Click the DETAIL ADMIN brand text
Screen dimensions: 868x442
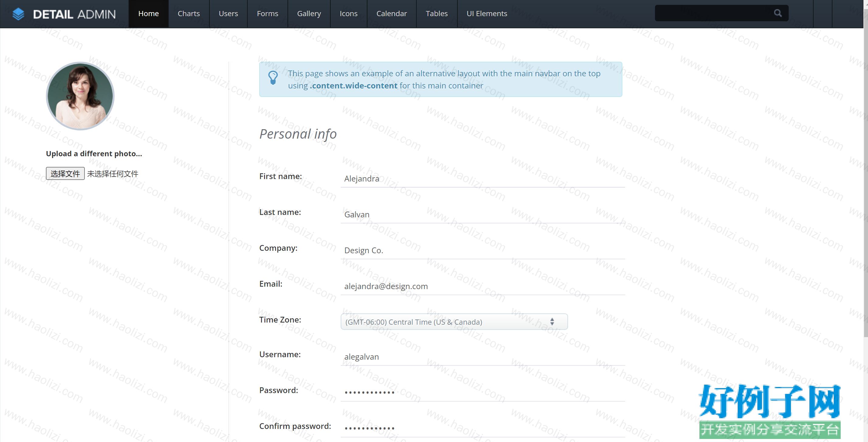(74, 14)
